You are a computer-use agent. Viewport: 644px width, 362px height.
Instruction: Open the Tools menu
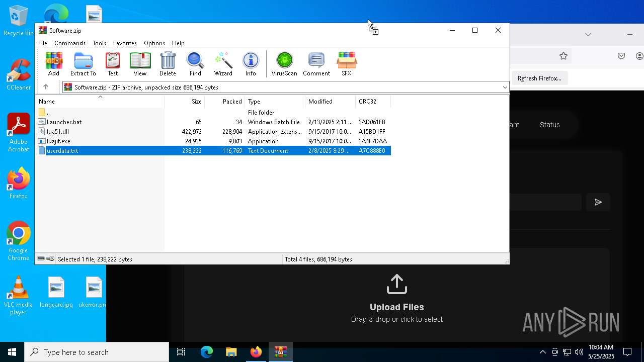click(x=99, y=43)
